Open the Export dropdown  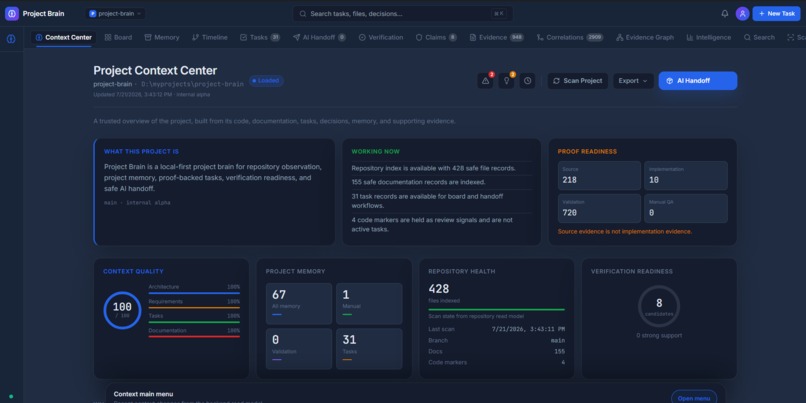[633, 81]
